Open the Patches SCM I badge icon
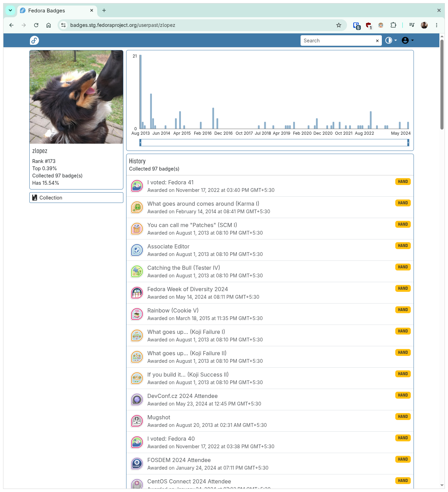Viewport: 448px width, 492px height. [137, 229]
